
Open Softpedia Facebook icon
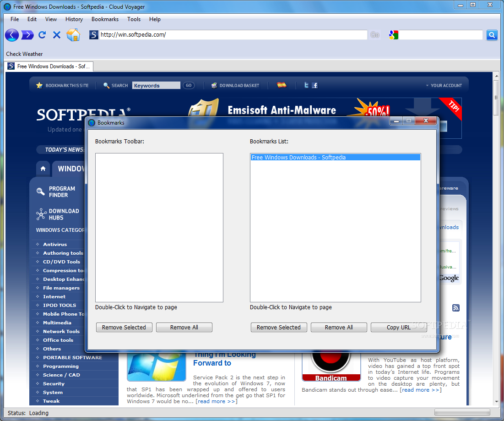click(x=314, y=85)
